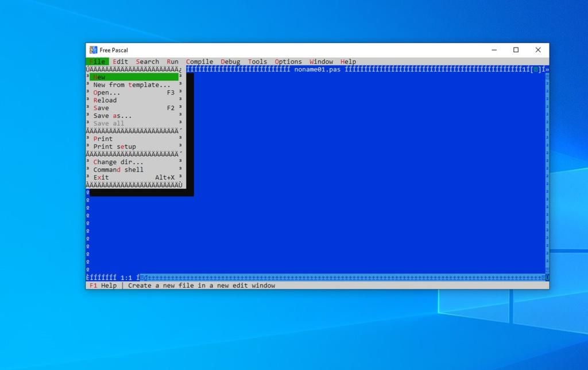Select New from template... entry
Image resolution: width=588 pixels, height=370 pixels.
134,85
